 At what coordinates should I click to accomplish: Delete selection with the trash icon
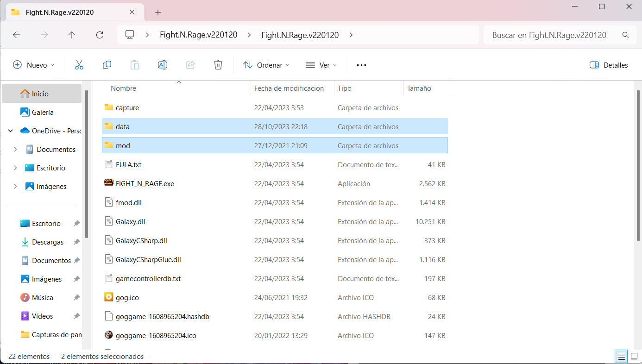tap(218, 65)
